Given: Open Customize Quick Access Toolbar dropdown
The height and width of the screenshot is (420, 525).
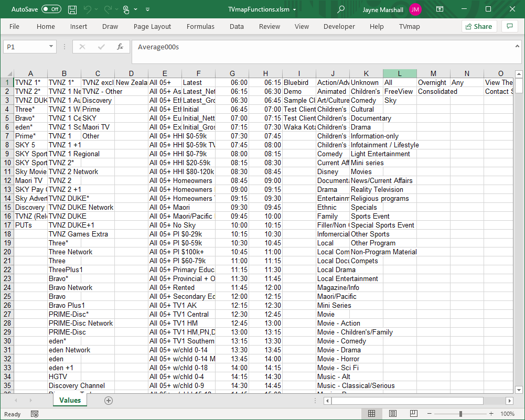Looking at the screenshot, I should point(148,9).
